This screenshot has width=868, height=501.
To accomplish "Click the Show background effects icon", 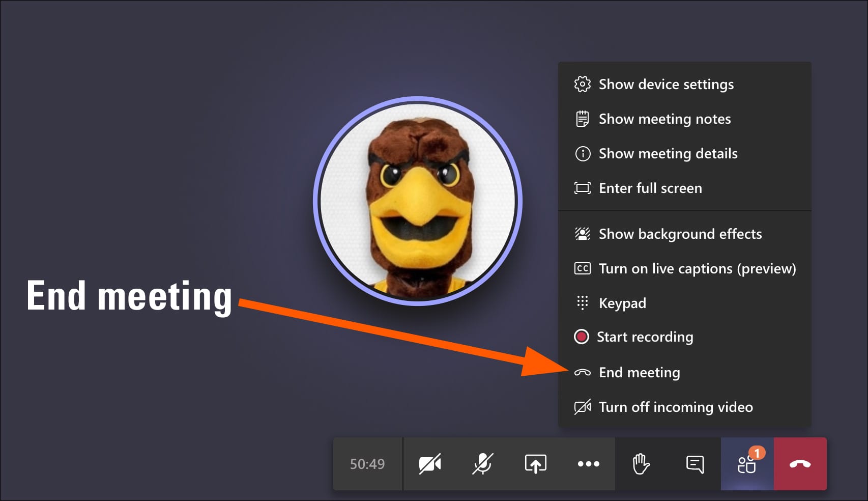I will click(583, 234).
